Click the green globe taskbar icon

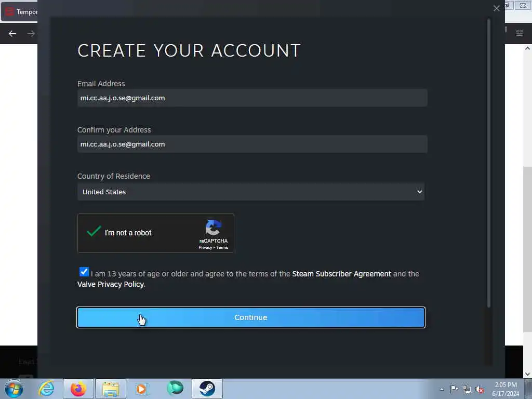click(175, 389)
